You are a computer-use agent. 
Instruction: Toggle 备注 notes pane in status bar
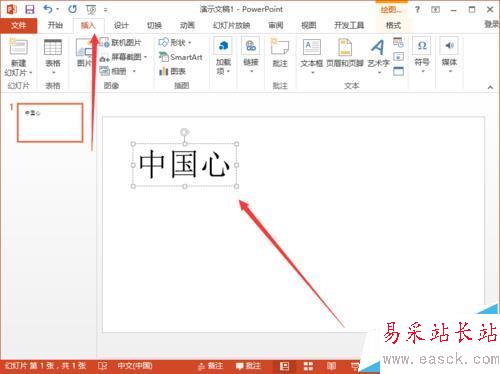pyautogui.click(x=210, y=366)
